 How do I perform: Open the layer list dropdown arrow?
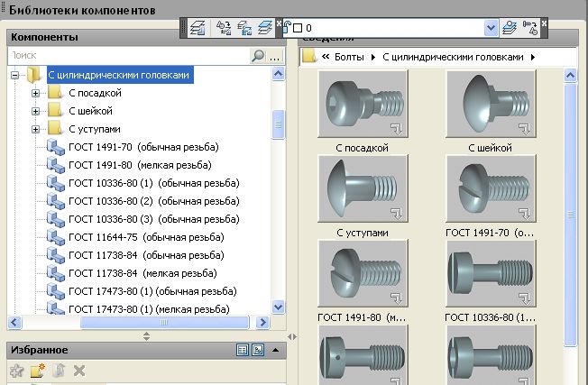[x=491, y=28]
